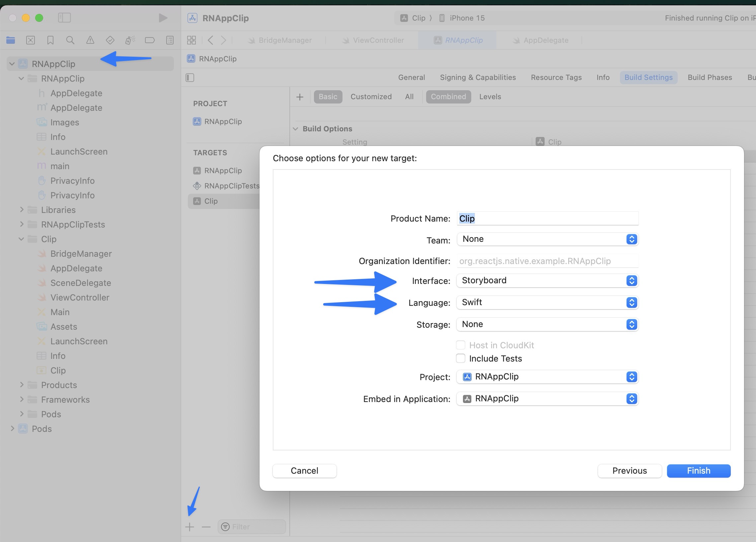Open the Source Control navigator icon

pyautogui.click(x=30, y=40)
